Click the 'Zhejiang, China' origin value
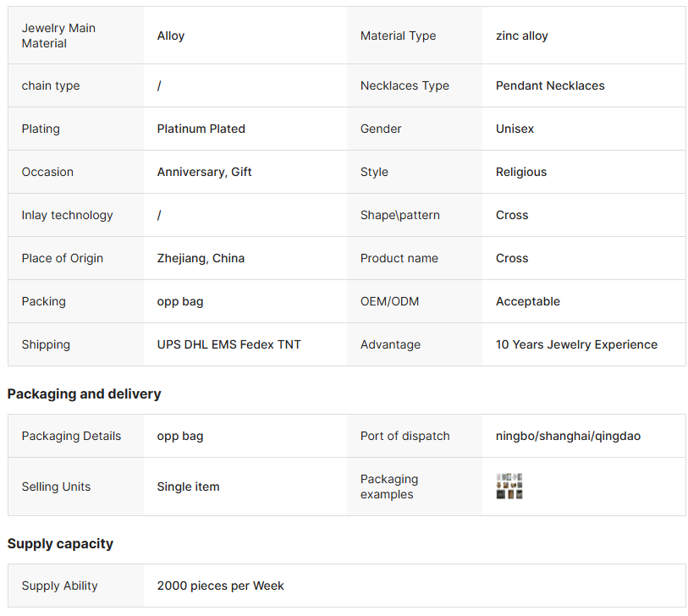Screen dimensions: 688x616 [x=201, y=258]
